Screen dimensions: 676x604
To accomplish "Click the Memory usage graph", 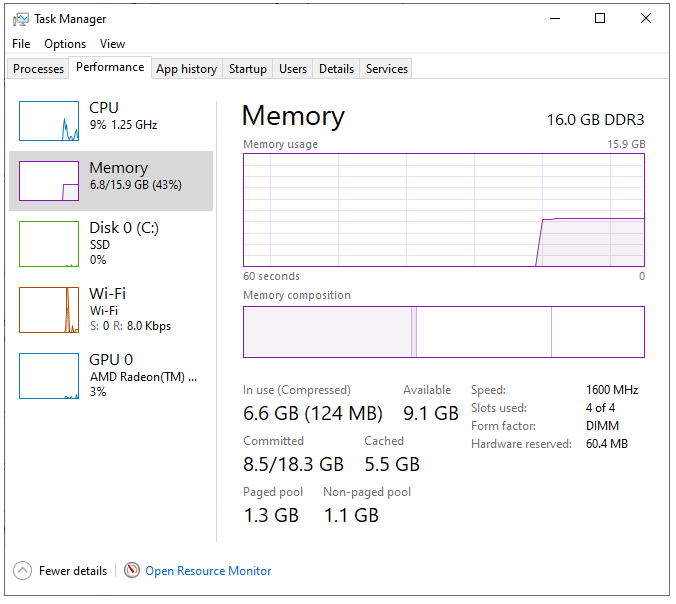I will point(444,210).
